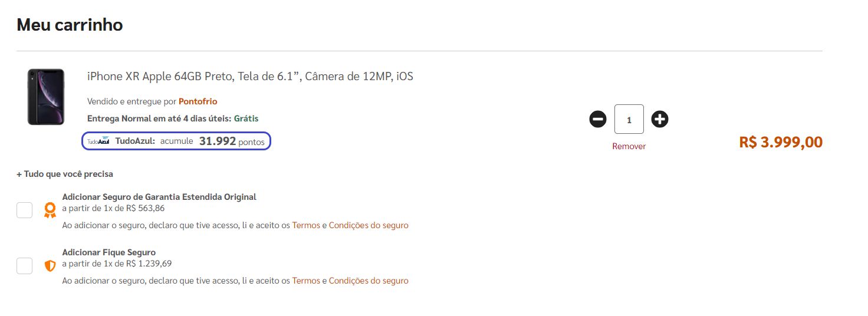Click the iPhone XR Apple 64GB product title

click(250, 77)
